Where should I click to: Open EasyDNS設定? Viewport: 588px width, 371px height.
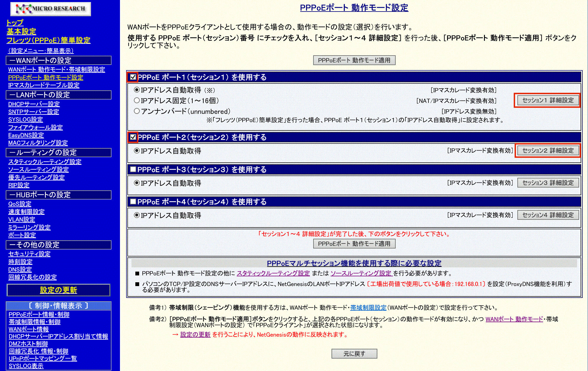point(26,135)
